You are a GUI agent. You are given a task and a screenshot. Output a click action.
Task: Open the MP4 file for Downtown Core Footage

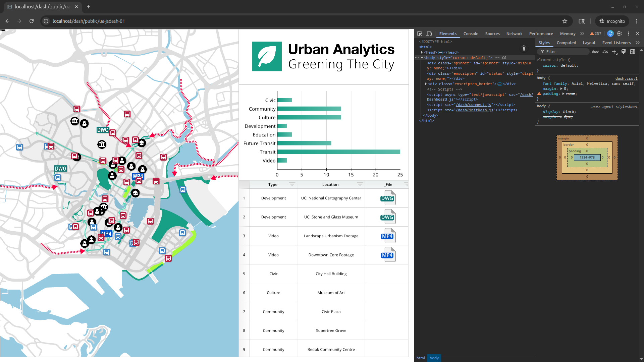click(x=388, y=255)
